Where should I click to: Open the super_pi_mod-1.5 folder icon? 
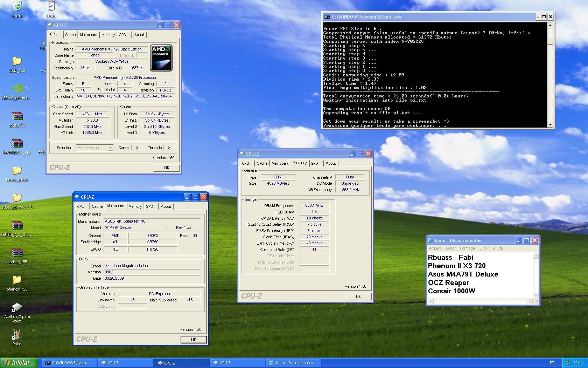[x=17, y=198]
